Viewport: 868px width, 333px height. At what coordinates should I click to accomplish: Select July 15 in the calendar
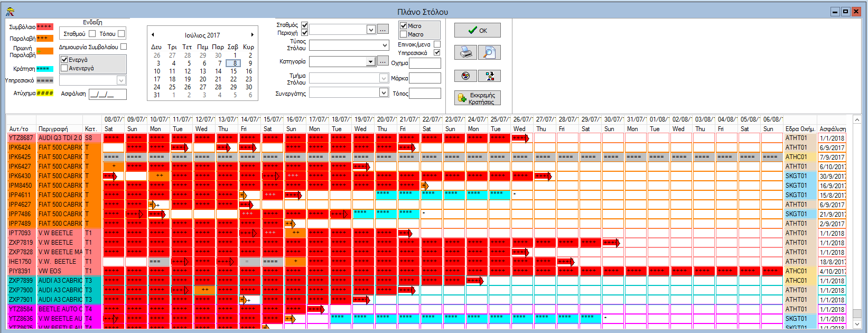coord(234,71)
